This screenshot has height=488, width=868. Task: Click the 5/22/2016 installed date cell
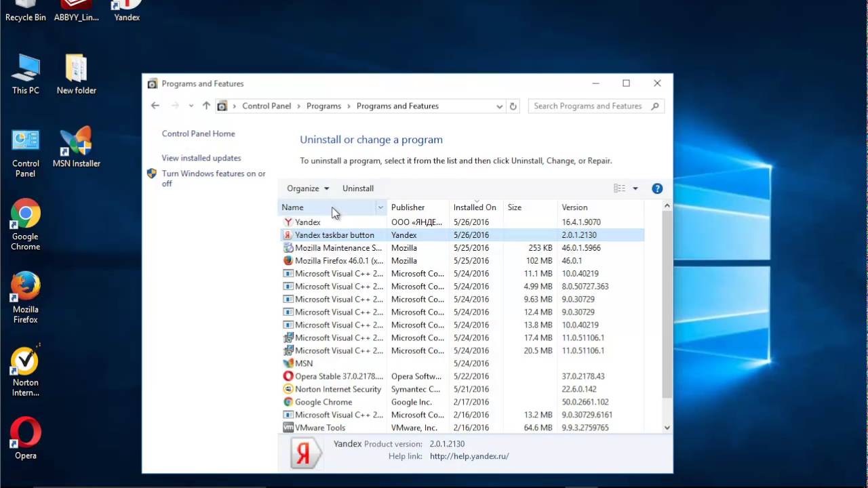[x=471, y=376]
